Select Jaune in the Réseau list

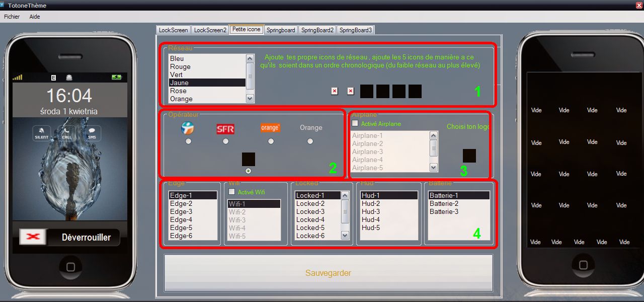[207, 83]
